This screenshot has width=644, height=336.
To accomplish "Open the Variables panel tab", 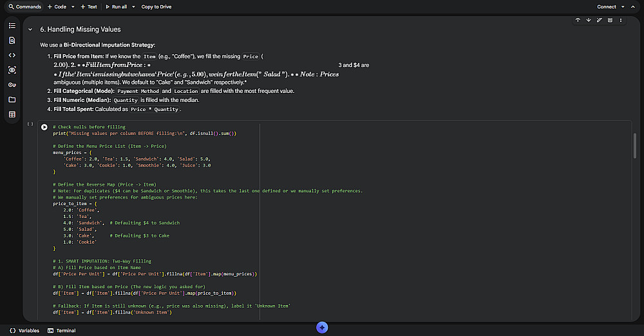I will click(x=24, y=330).
